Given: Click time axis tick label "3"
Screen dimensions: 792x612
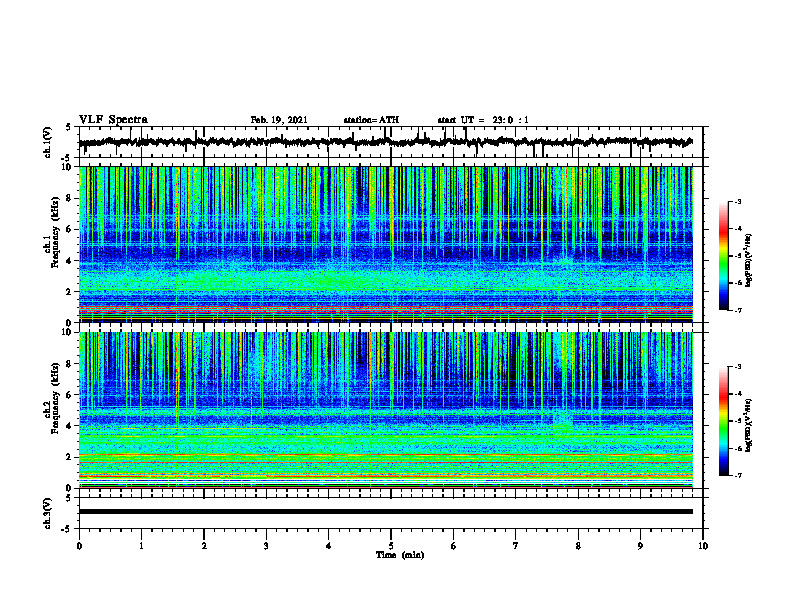Looking at the screenshot, I should 266,546.
